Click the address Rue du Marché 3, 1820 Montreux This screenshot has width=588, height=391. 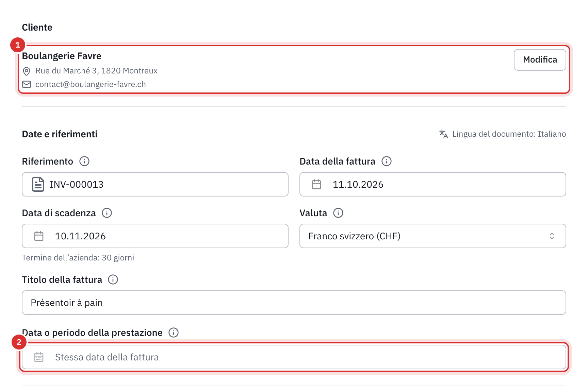pos(96,71)
